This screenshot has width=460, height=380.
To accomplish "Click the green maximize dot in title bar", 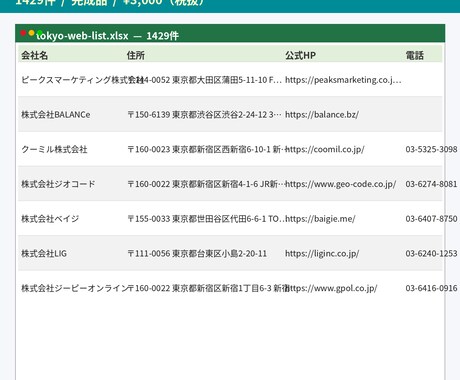I will (x=40, y=33).
